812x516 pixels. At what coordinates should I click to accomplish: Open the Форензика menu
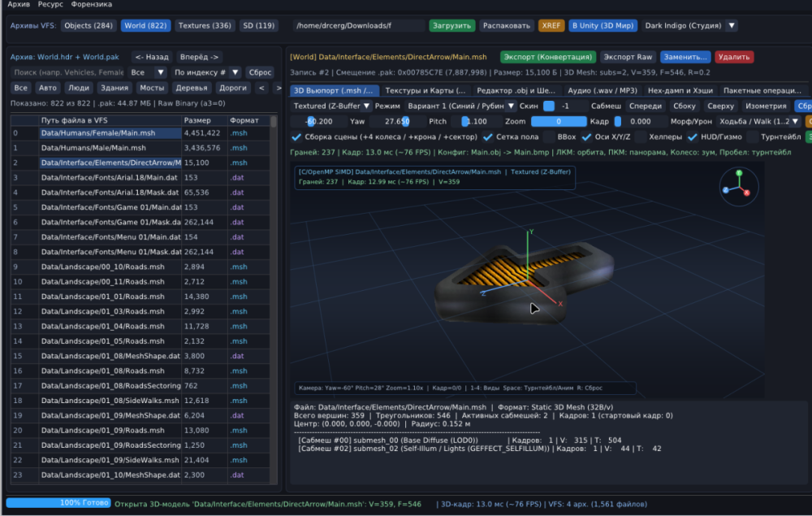[92, 5]
